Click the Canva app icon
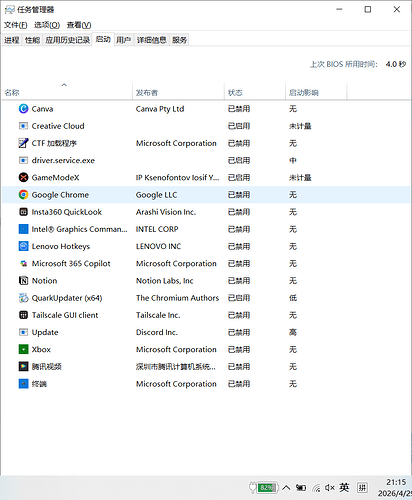 point(23,109)
